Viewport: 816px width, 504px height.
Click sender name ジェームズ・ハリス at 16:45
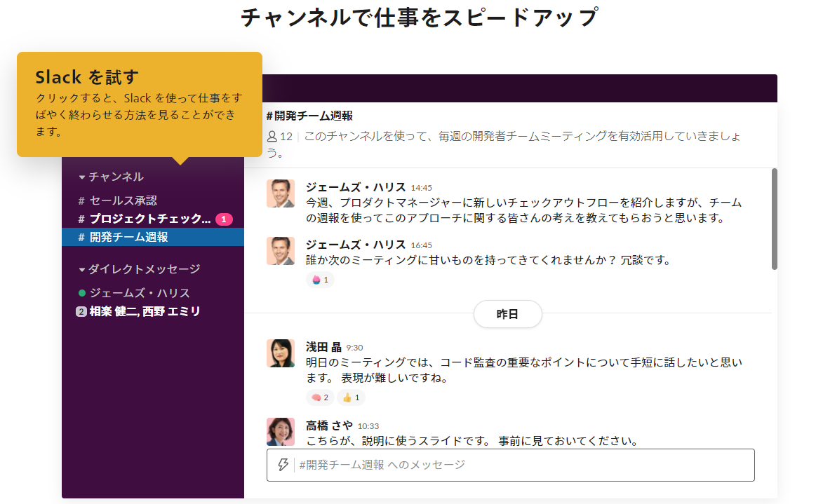[x=356, y=245]
